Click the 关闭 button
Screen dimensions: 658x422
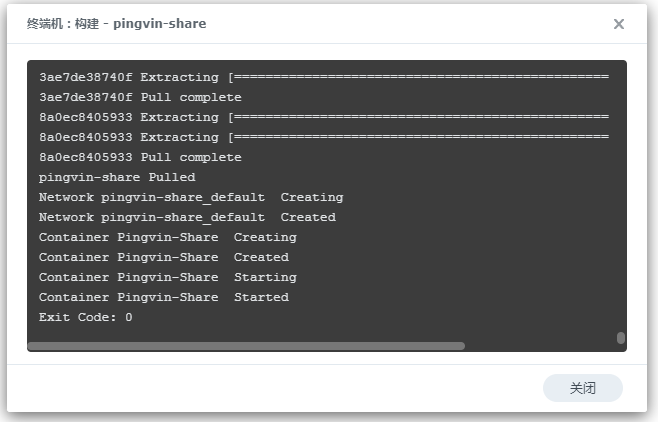click(582, 388)
